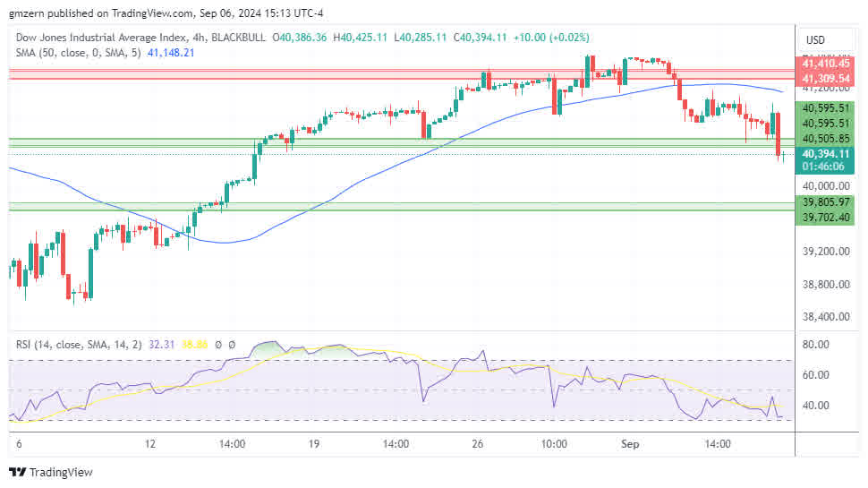Click the change value +10.00 (+0.02%)
This screenshot has width=868, height=488.
click(551, 38)
